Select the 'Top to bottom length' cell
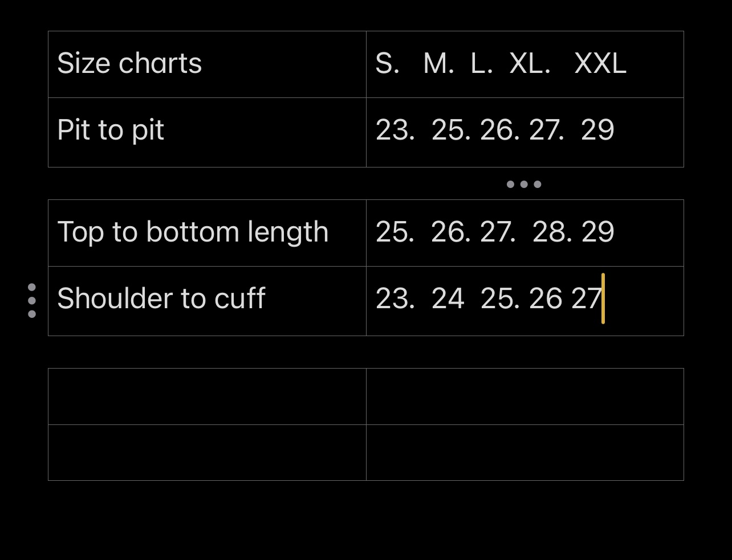 point(193,232)
